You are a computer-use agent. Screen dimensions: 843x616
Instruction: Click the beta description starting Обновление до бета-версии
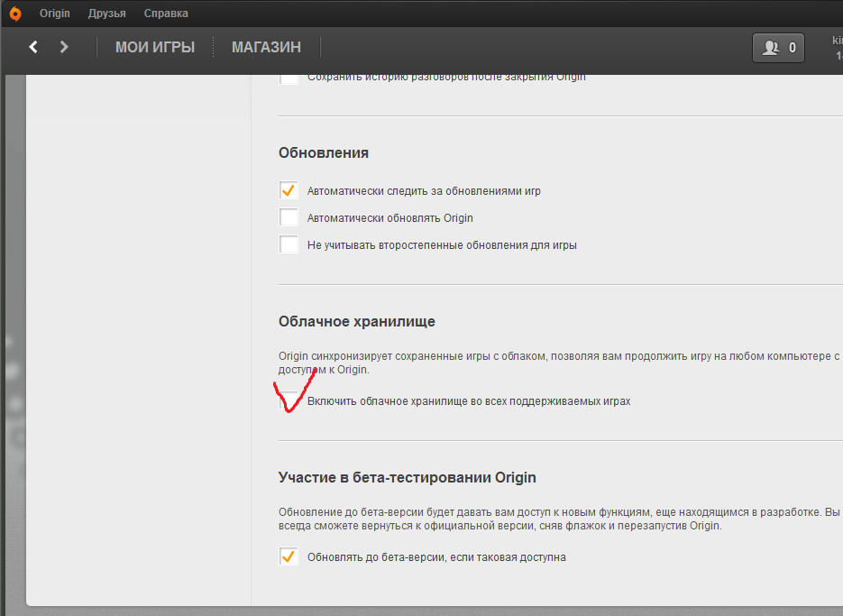[x=559, y=519]
